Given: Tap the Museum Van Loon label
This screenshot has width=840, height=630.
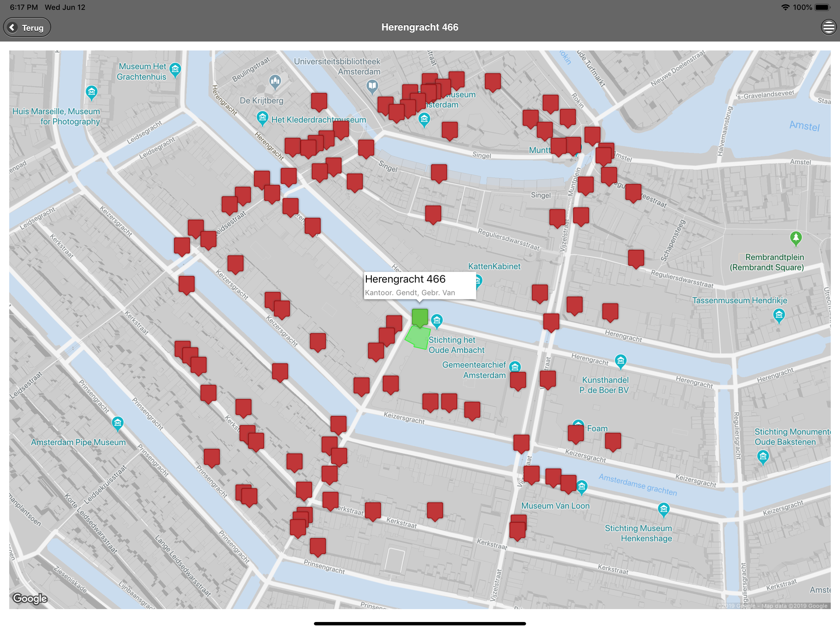Looking at the screenshot, I should click(x=555, y=506).
